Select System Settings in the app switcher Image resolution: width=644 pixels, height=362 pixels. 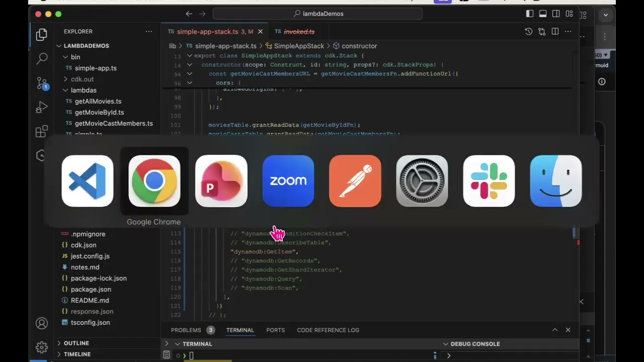pos(422,181)
